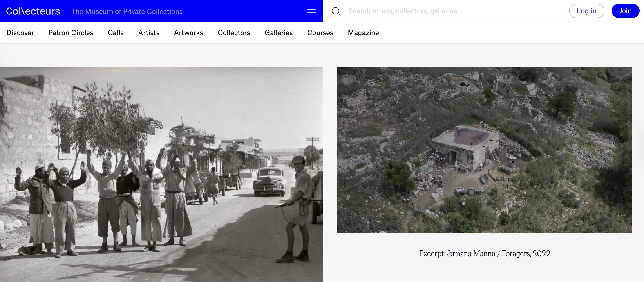
Task: Click the search magnifier icon
Action: tap(336, 11)
